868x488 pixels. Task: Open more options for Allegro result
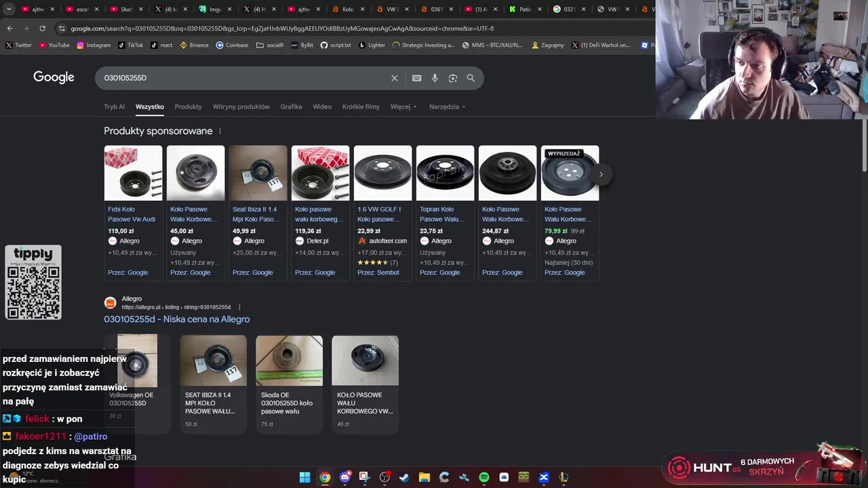point(239,307)
